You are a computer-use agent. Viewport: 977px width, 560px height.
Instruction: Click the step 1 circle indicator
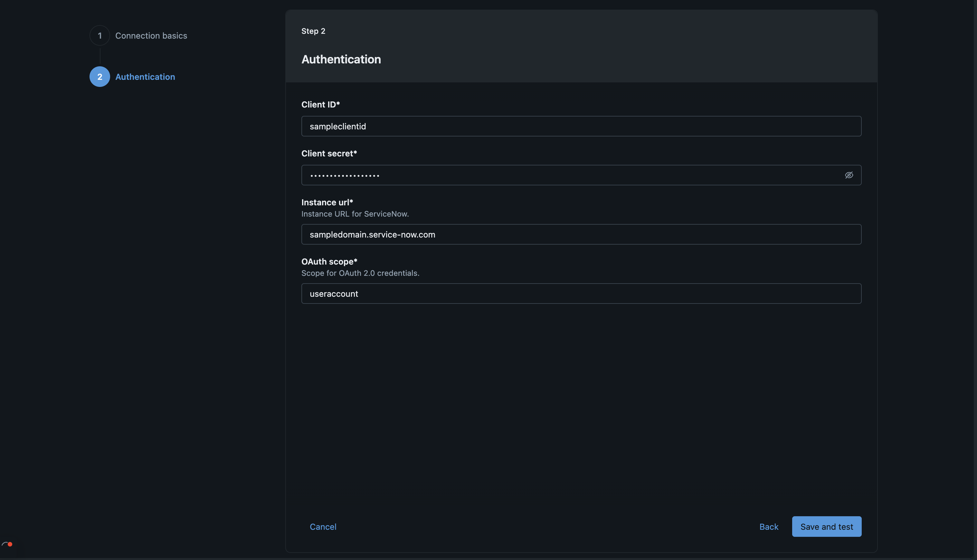[x=100, y=35]
